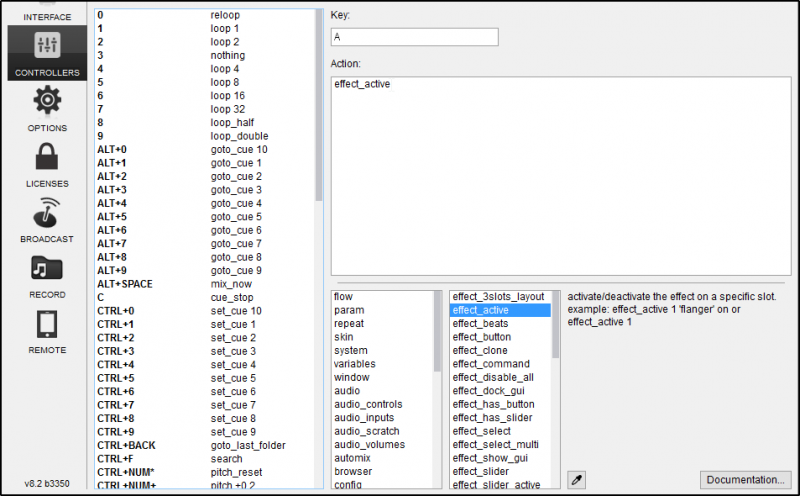Click the key mapping list scrollbar
The height and width of the screenshot is (496, 800).
(319, 100)
